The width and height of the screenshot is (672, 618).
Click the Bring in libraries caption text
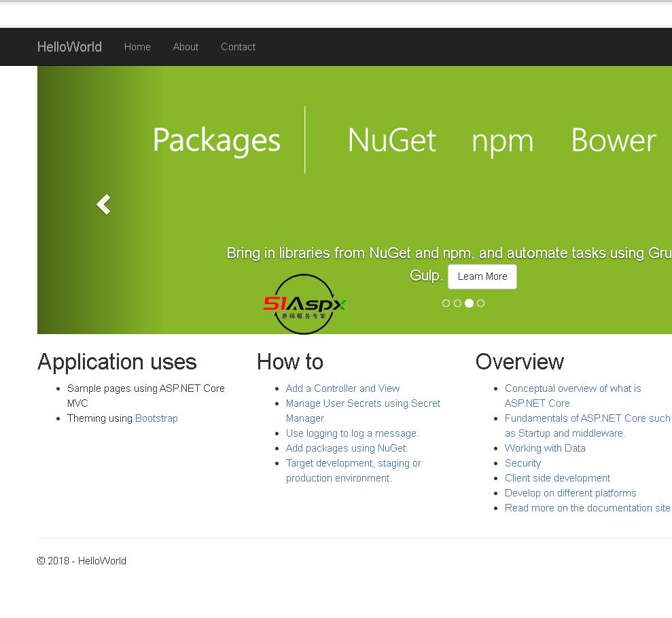tap(448, 263)
